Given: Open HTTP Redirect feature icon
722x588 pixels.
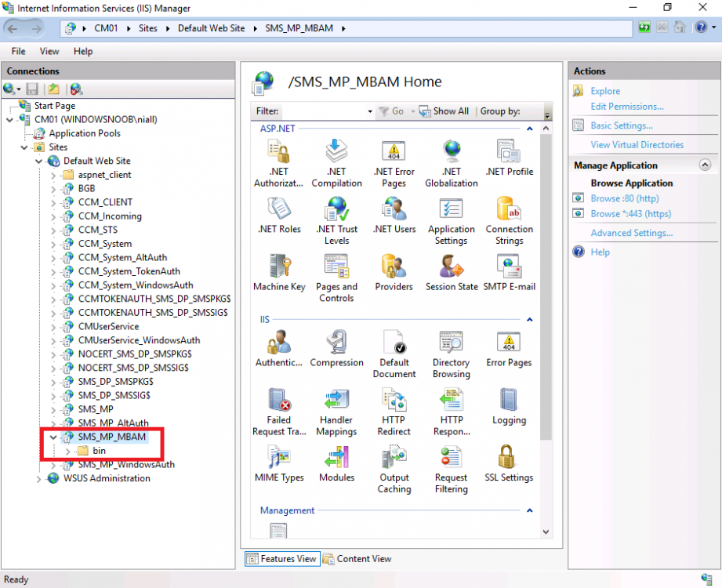Looking at the screenshot, I should click(394, 412).
